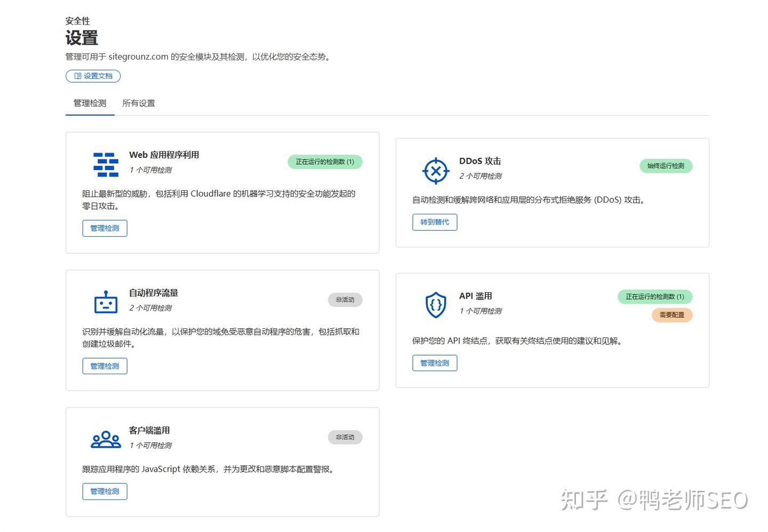
Task: Open 管理检测 for Web 应用程序利用
Action: 105,228
